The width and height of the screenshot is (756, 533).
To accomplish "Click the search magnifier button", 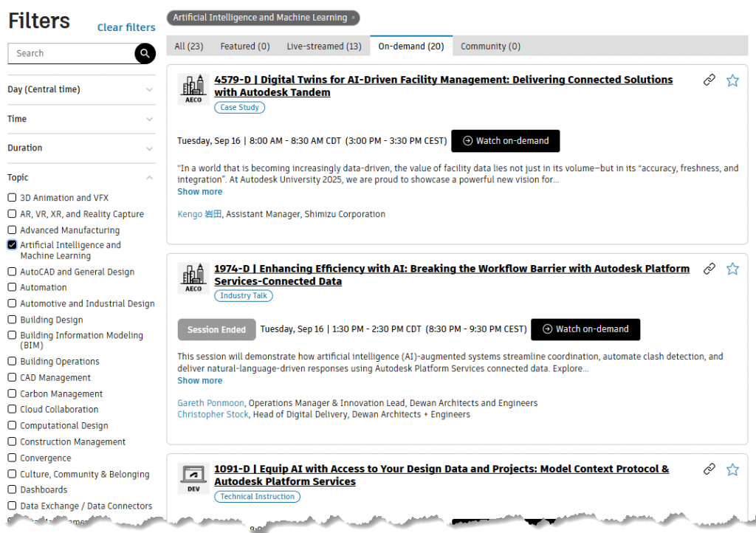I will [145, 53].
